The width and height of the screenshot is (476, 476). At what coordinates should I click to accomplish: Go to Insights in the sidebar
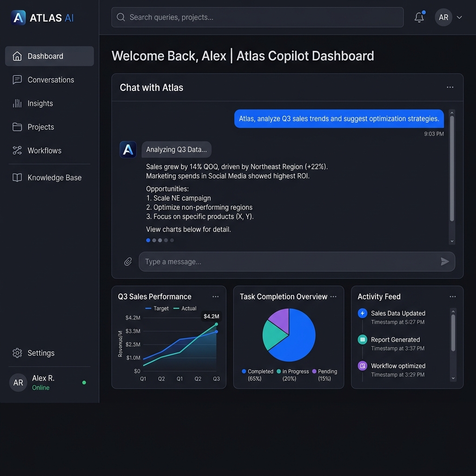point(49,104)
